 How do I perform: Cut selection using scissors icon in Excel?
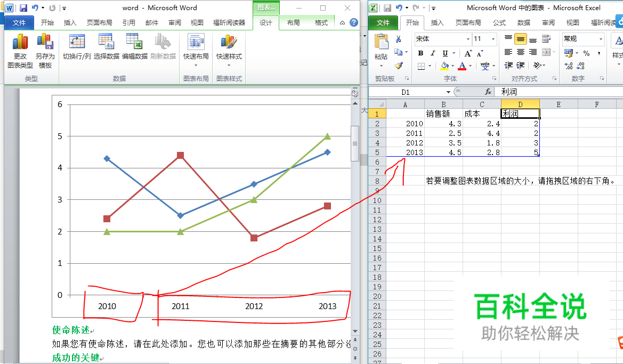[x=398, y=39]
